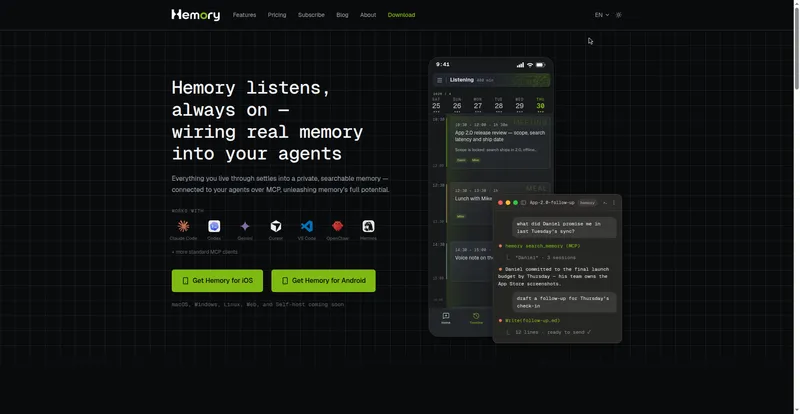Screen dimensions: 800x414
Task: Select the Codex app icon
Action: (214, 226)
